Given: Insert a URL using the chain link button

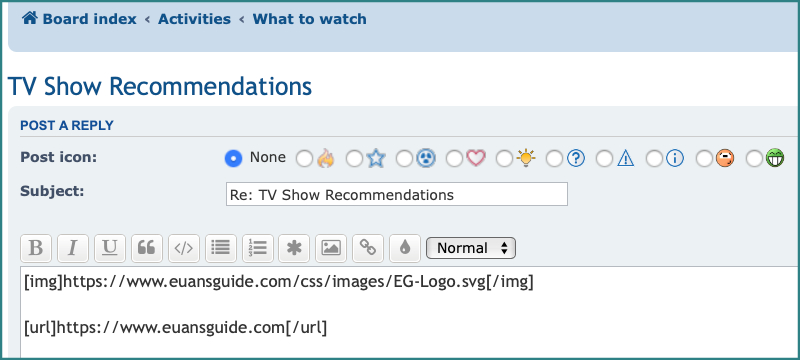Looking at the screenshot, I should (x=368, y=248).
